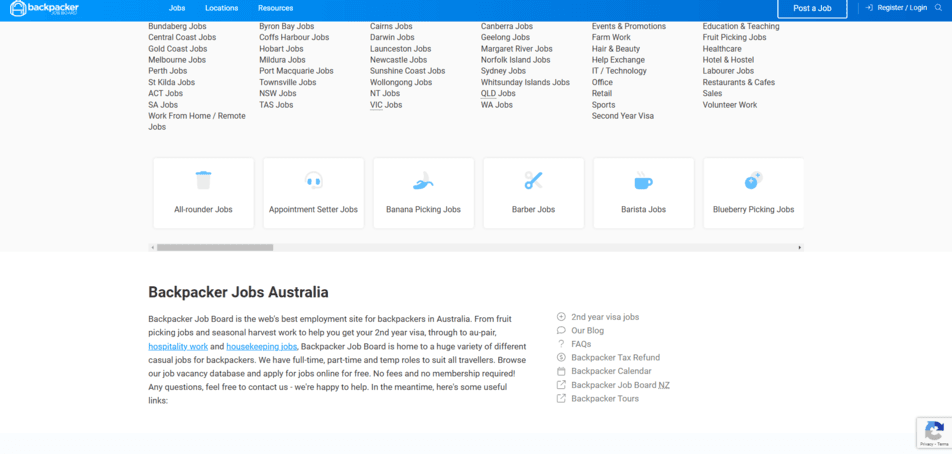
Task: Open the Blueberry Picking Jobs label
Action: pyautogui.click(x=753, y=209)
